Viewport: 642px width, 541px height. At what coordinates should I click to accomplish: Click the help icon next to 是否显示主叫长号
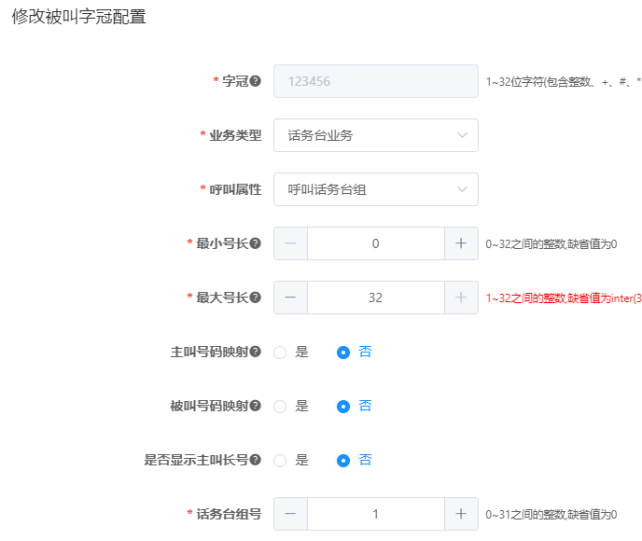coord(255,460)
